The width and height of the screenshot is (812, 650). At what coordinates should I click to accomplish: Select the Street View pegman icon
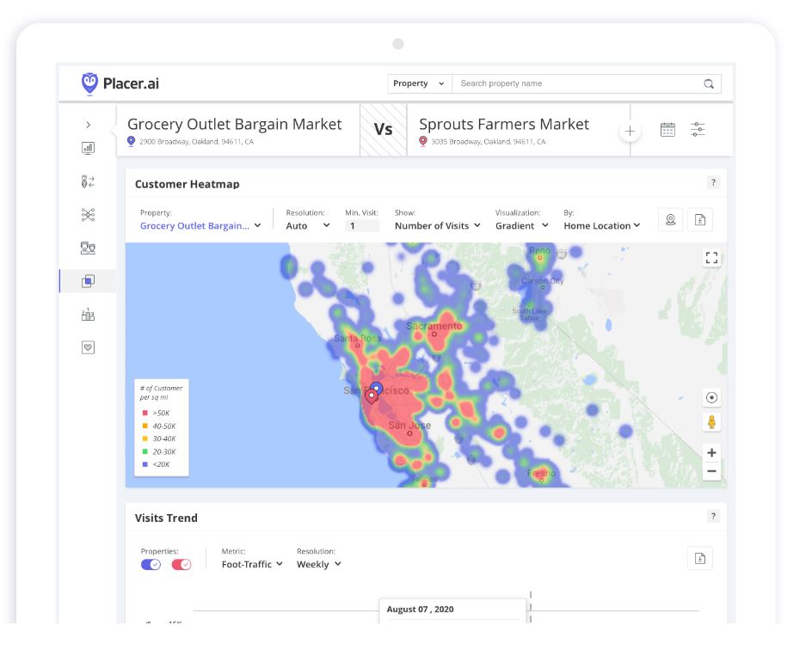(x=711, y=422)
